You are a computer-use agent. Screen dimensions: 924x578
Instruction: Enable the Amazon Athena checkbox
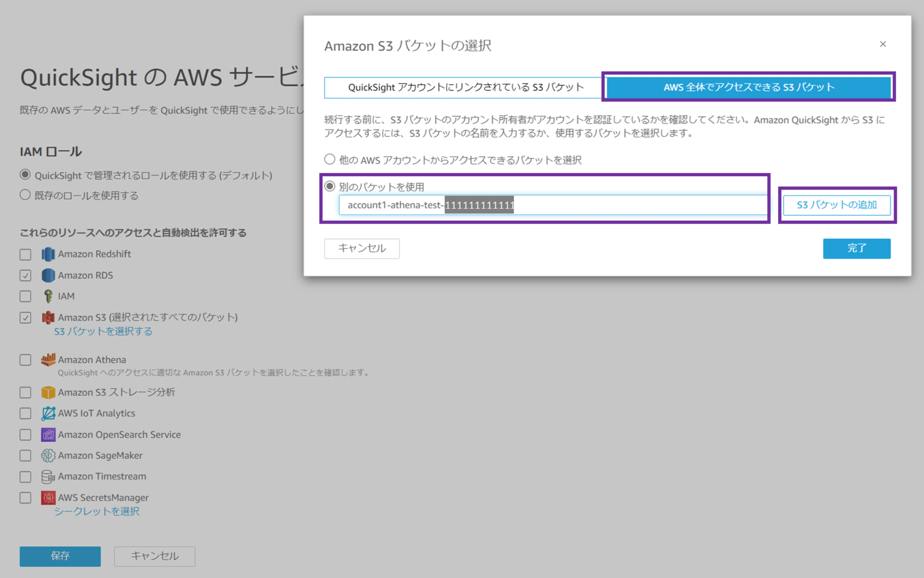[25, 360]
